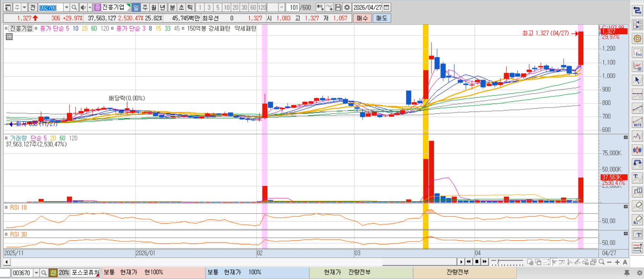Select the H-C-L lines tool

pos(637,248)
